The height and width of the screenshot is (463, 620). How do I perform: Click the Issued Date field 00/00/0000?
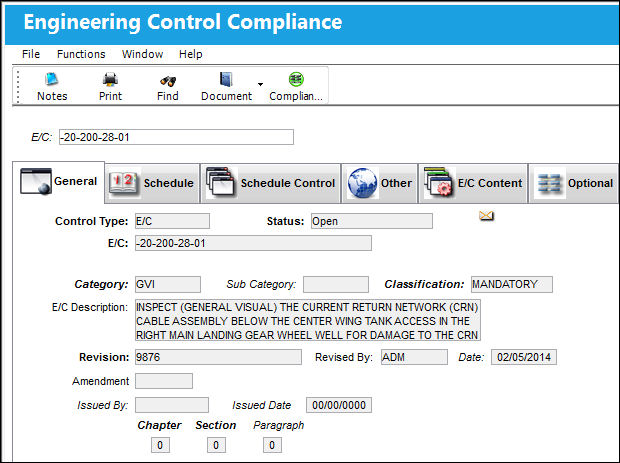click(x=339, y=405)
